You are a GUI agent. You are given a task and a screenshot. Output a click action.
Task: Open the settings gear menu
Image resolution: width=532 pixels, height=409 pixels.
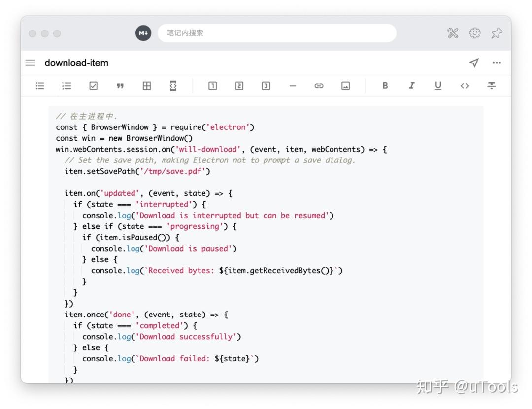click(x=474, y=33)
